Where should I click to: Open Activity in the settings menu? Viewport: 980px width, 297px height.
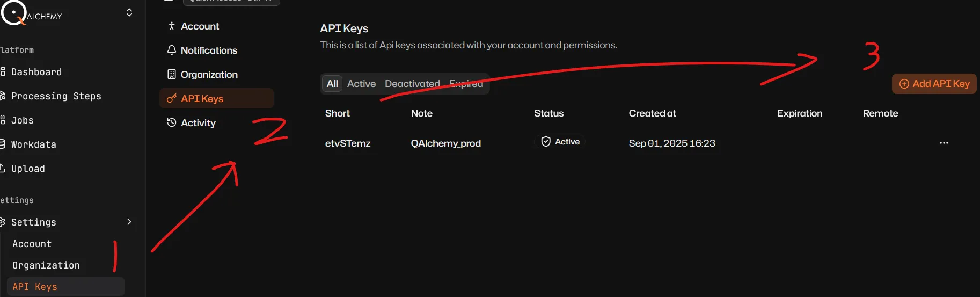coord(198,123)
